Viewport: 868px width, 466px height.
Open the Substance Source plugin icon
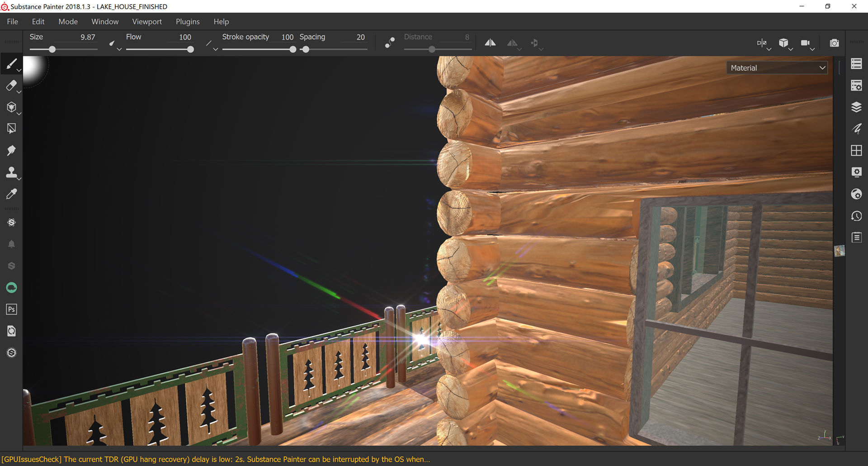11,222
